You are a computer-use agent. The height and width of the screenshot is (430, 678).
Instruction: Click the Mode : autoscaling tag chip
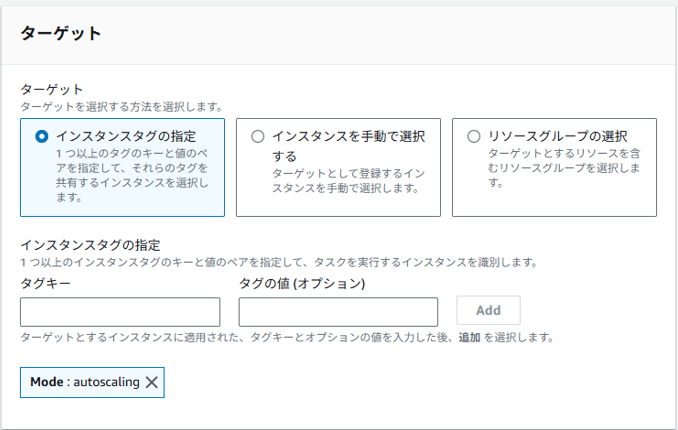92,382
